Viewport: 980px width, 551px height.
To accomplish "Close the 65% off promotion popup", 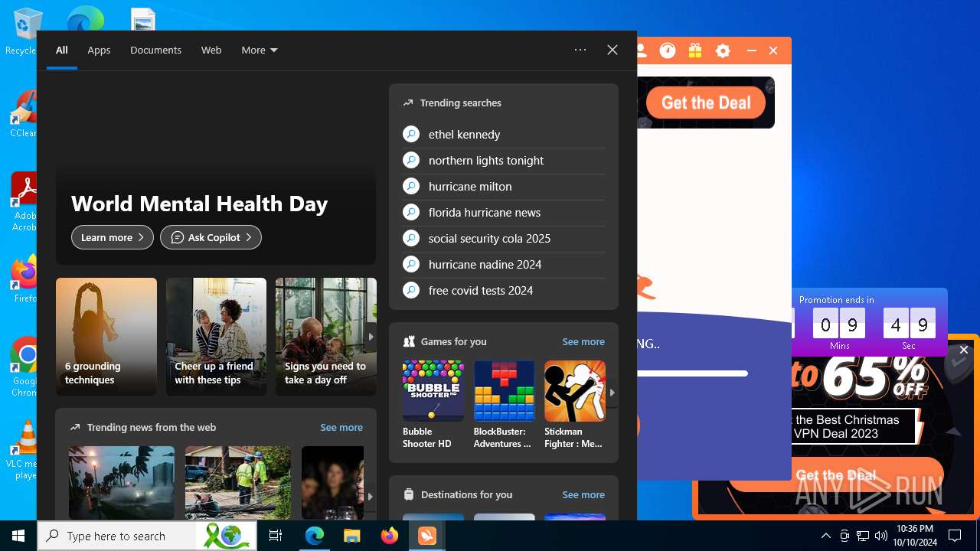I will point(964,350).
